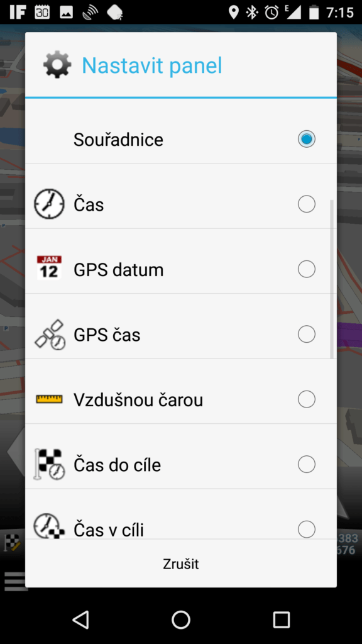Tap the Android back navigation button
This screenshot has width=362, height=644.
click(80, 619)
